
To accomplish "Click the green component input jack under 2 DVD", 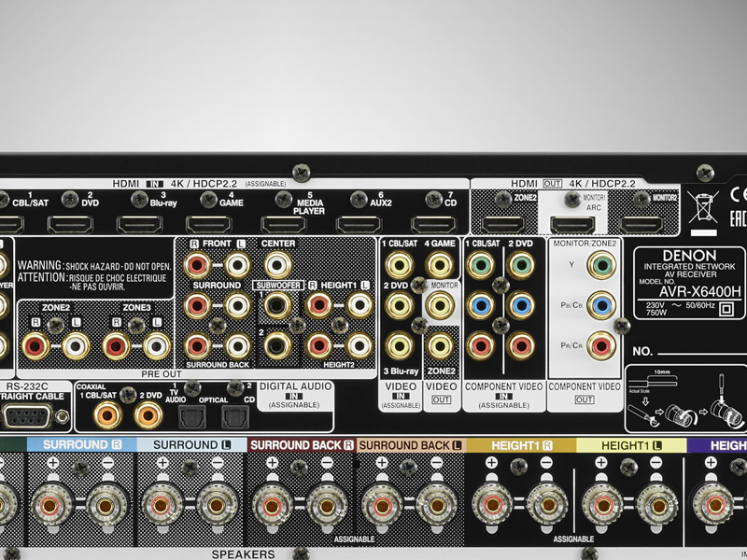I will [x=521, y=264].
